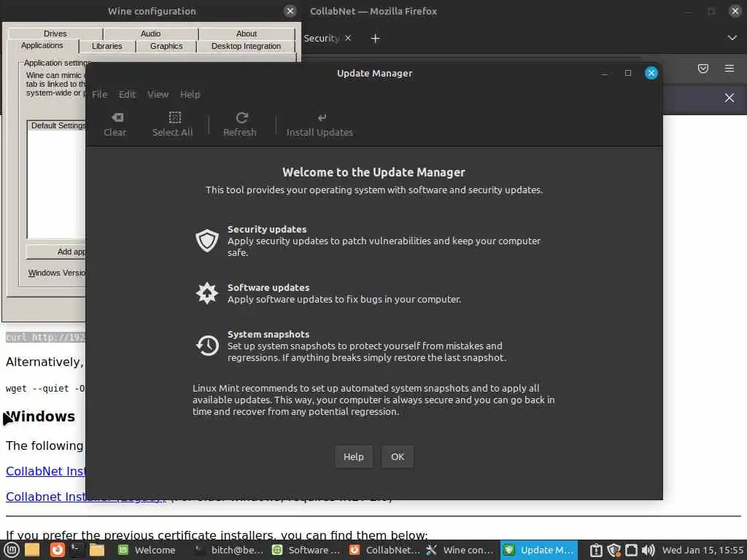The width and height of the screenshot is (747, 560).
Task: Dismiss the Firefox notification bar with X
Action: coord(729,98)
